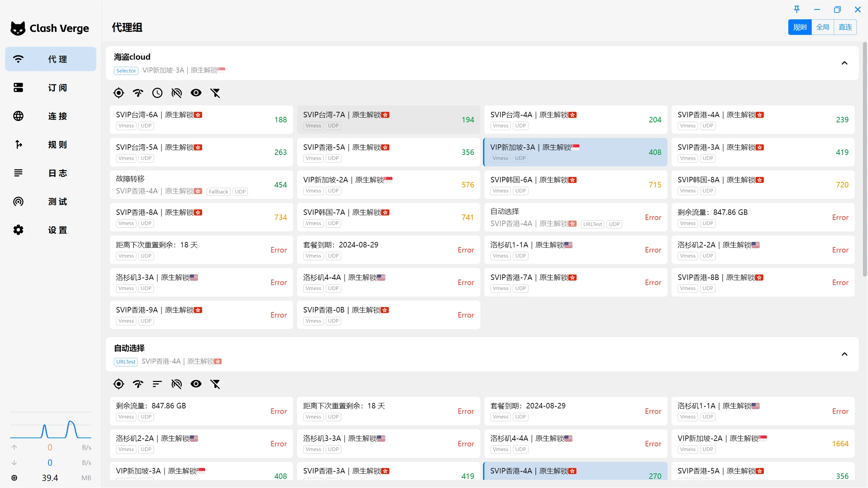
Task: Collapse the 海盗cloud proxy group
Action: 845,63
